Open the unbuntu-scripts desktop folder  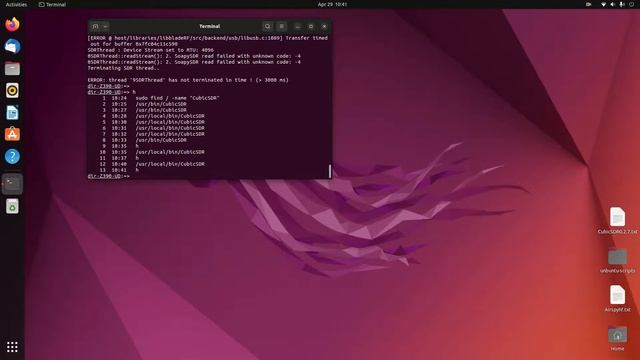(x=617, y=260)
